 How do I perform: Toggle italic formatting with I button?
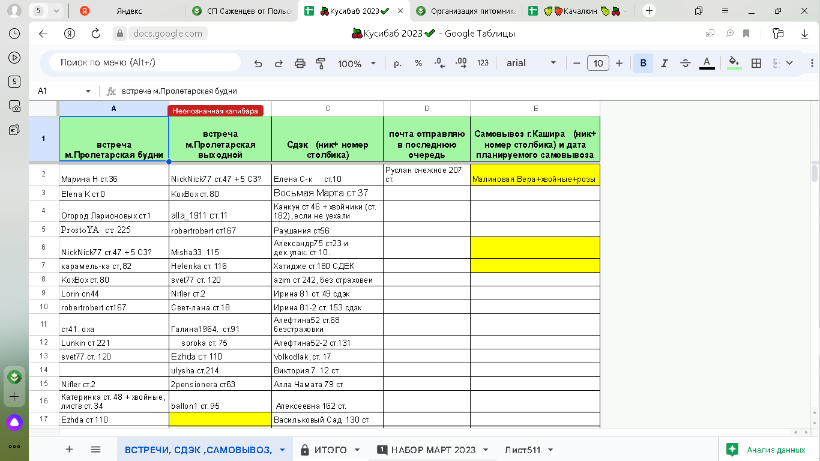pos(664,63)
